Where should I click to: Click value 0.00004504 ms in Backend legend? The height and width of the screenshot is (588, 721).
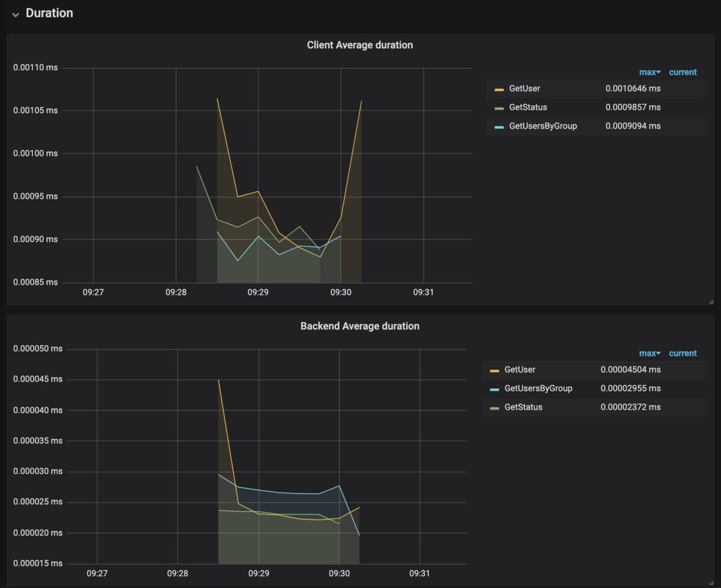(631, 369)
